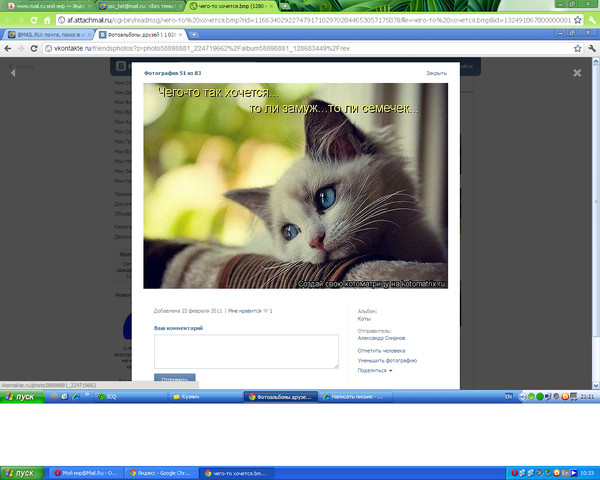Screen dimensions: 600x480
Task: Open the 'Кузмич' folder taskbar item
Action: click(205, 397)
